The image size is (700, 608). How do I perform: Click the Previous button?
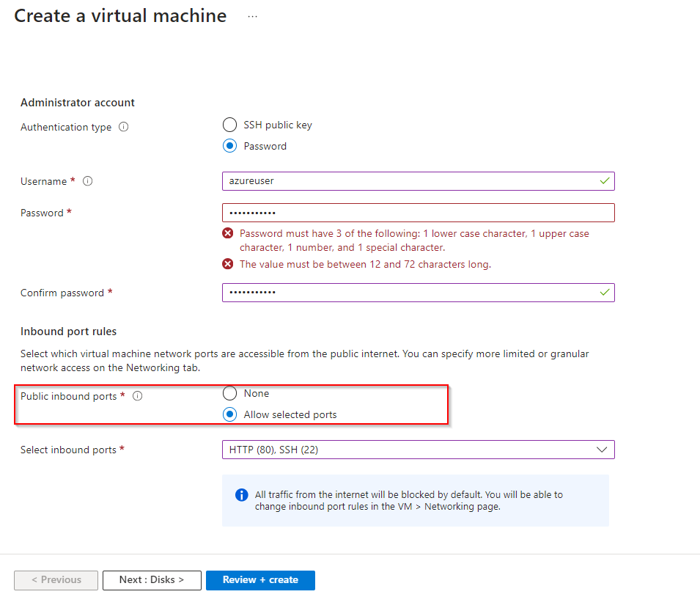[56, 580]
